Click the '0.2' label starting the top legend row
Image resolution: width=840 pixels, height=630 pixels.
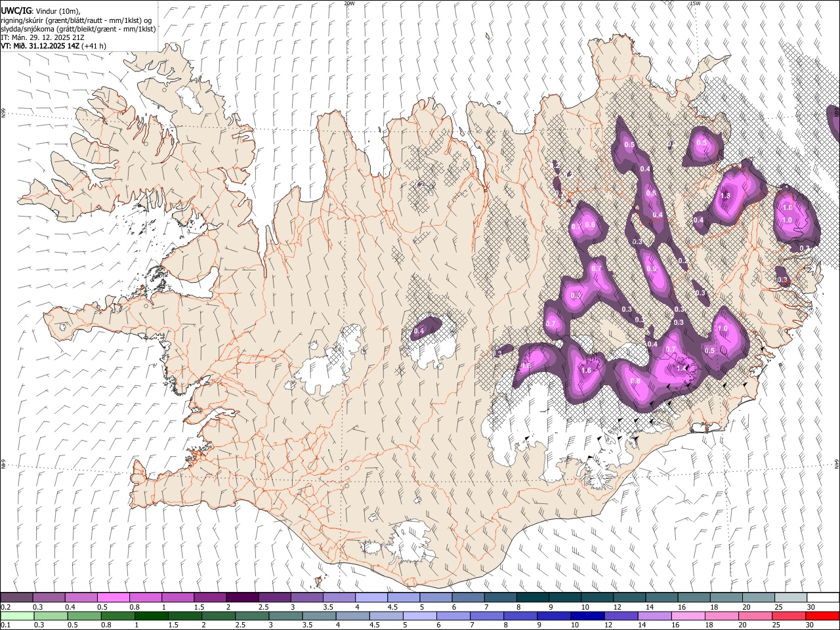[5, 607]
